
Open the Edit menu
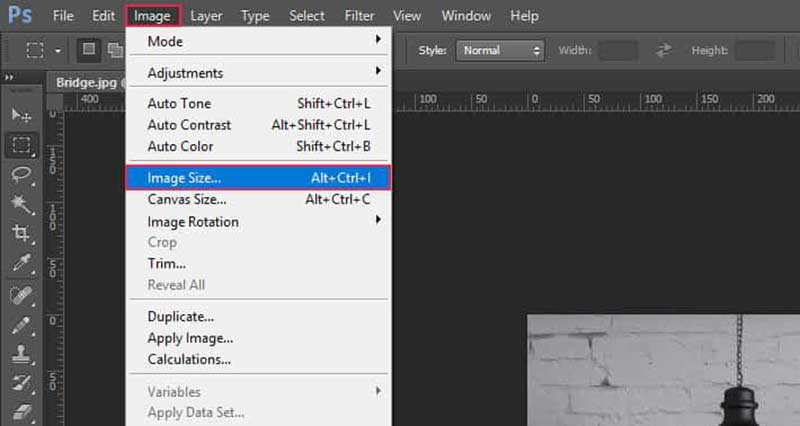tap(103, 16)
